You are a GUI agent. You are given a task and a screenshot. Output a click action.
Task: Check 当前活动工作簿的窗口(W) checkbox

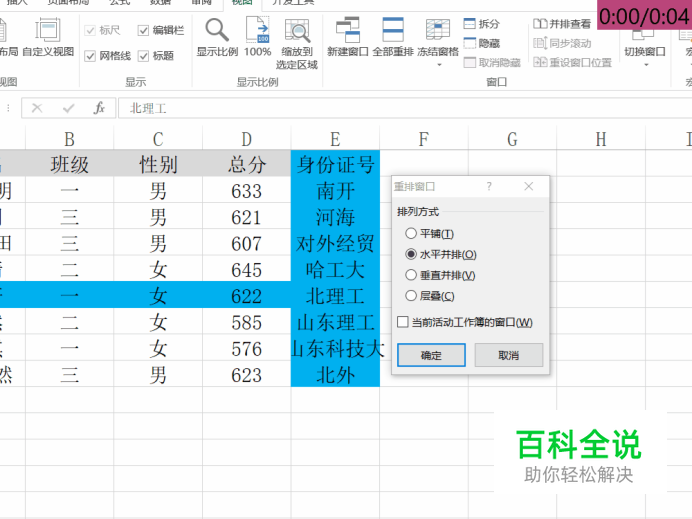pyautogui.click(x=402, y=322)
